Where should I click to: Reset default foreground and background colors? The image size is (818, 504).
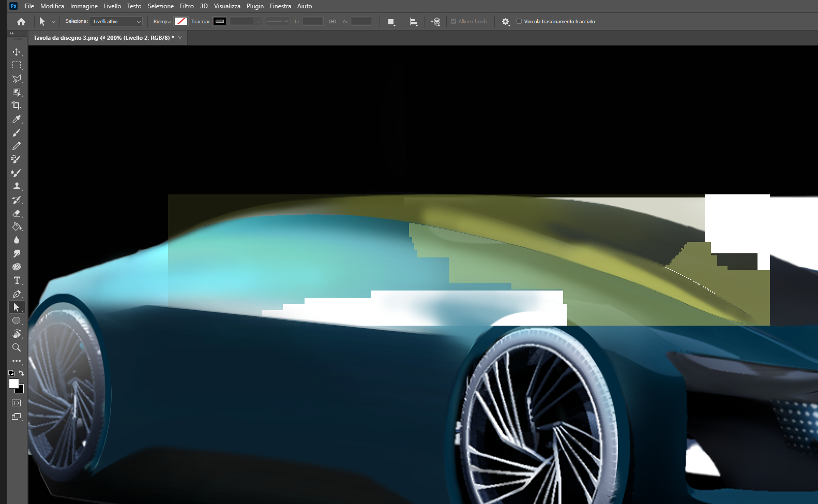pos(11,373)
